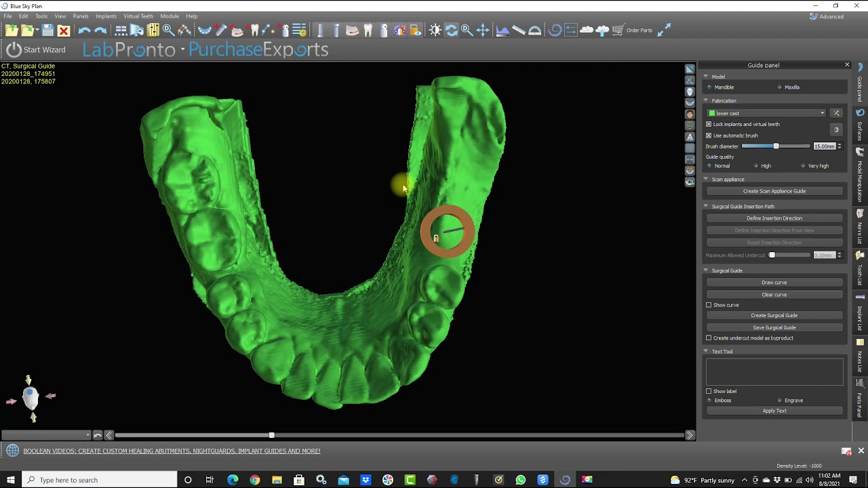
Task: Click the padlock icon on the implant ring
Action: 436,238
